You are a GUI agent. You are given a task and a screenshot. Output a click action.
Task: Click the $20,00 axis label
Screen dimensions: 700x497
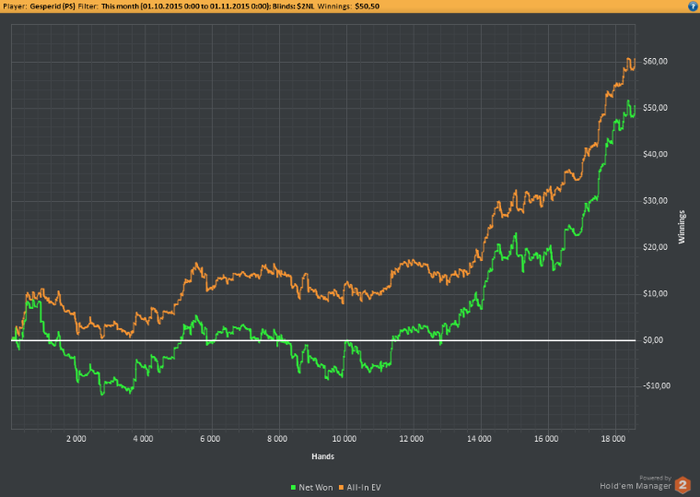click(655, 247)
